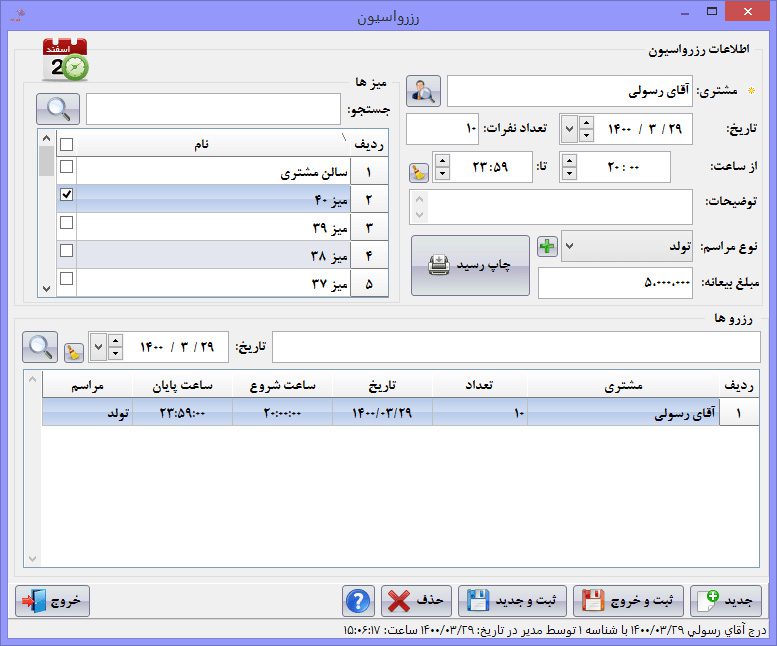This screenshot has width=777, height=646.
Task: Click the حذف delete button
Action: pos(416,601)
